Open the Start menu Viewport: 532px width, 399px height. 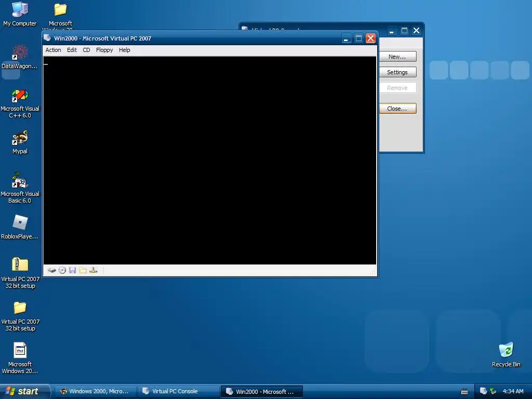[25, 391]
